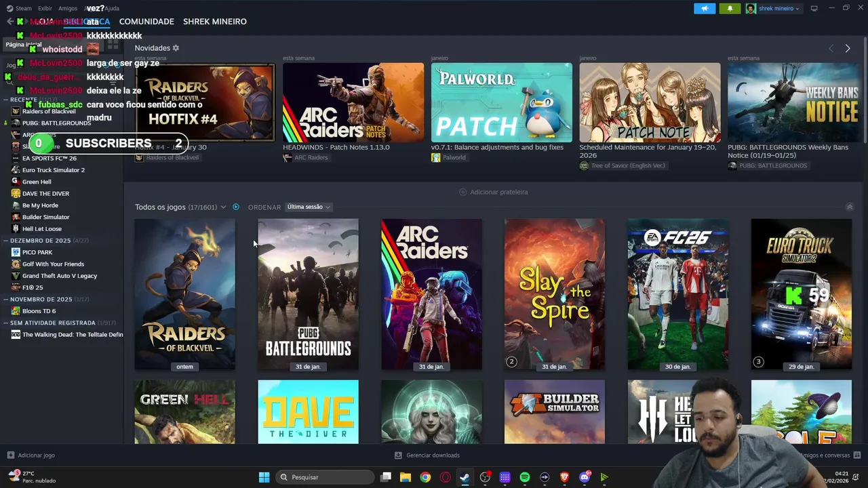Viewport: 868px width, 488px height.
Task: Open the COMUNIDADE tab
Action: [146, 22]
